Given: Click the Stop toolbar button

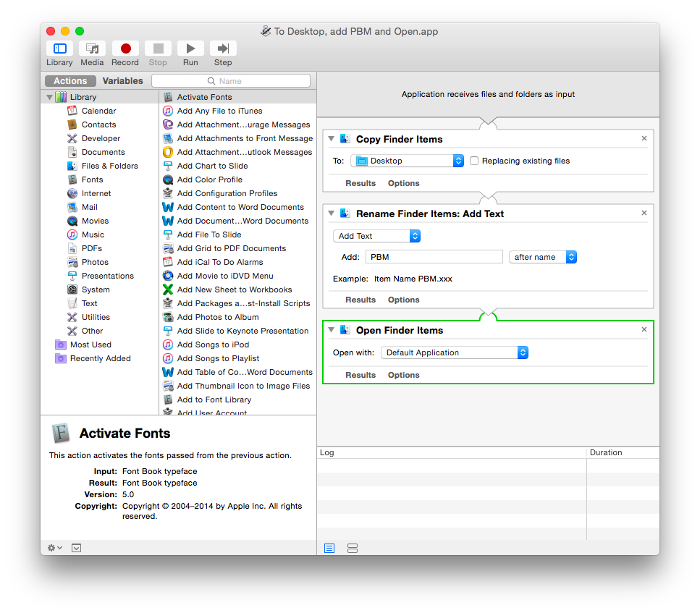Looking at the screenshot, I should (158, 48).
